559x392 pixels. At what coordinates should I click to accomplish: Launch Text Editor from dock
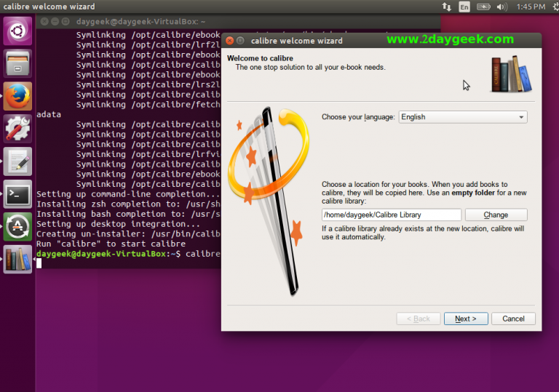click(17, 161)
